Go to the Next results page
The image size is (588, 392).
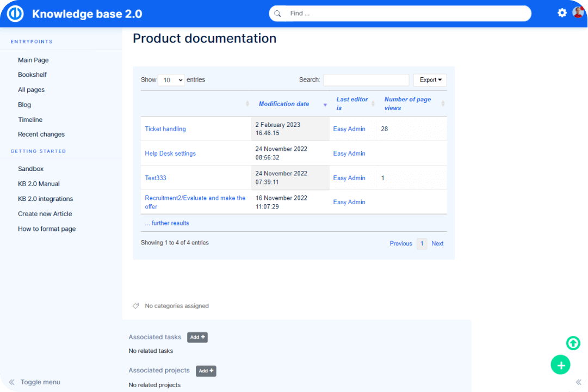tap(437, 244)
